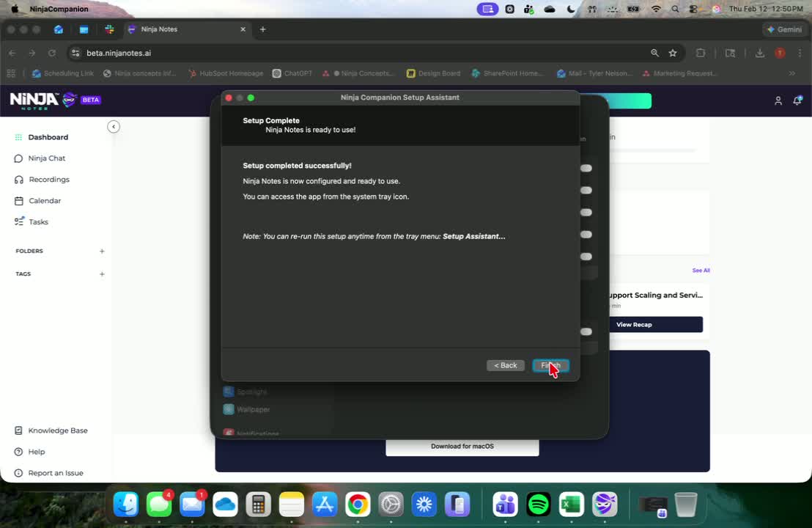Viewport: 812px width, 528px height.
Task: Open the Chrome downloads icon
Action: pos(760,53)
